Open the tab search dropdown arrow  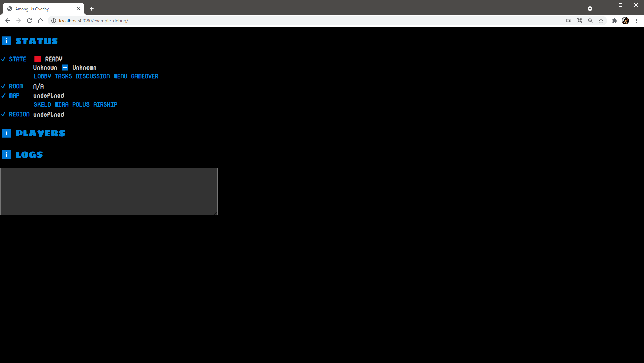pos(590,9)
